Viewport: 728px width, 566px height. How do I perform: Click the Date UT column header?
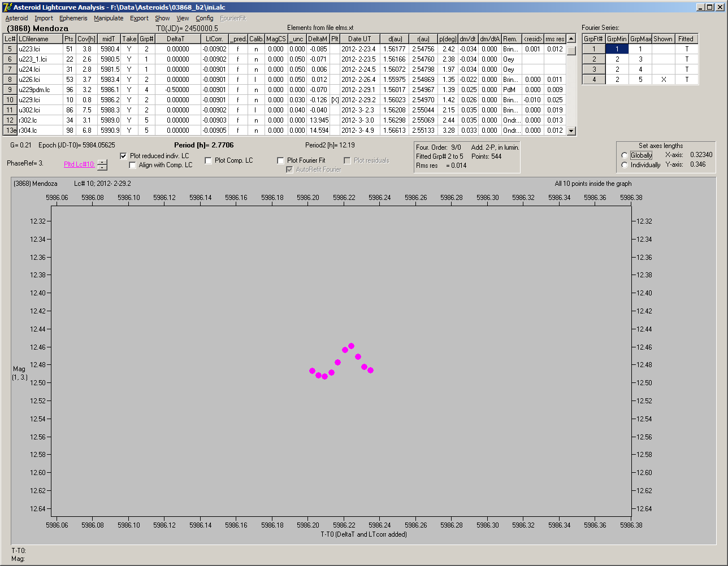[x=359, y=39]
